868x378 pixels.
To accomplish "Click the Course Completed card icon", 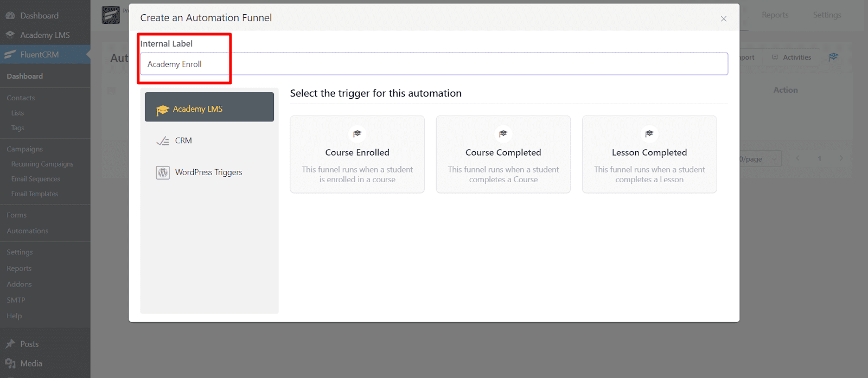I will pyautogui.click(x=503, y=133).
